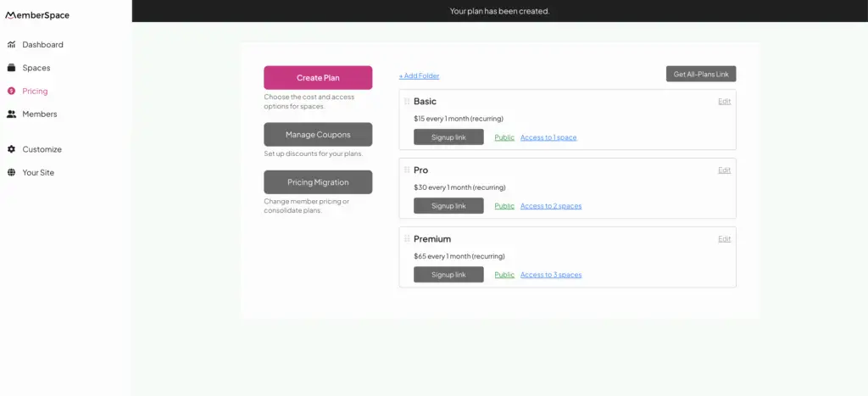868x396 pixels.
Task: Grab the Basic plan drag handle
Action: point(407,102)
